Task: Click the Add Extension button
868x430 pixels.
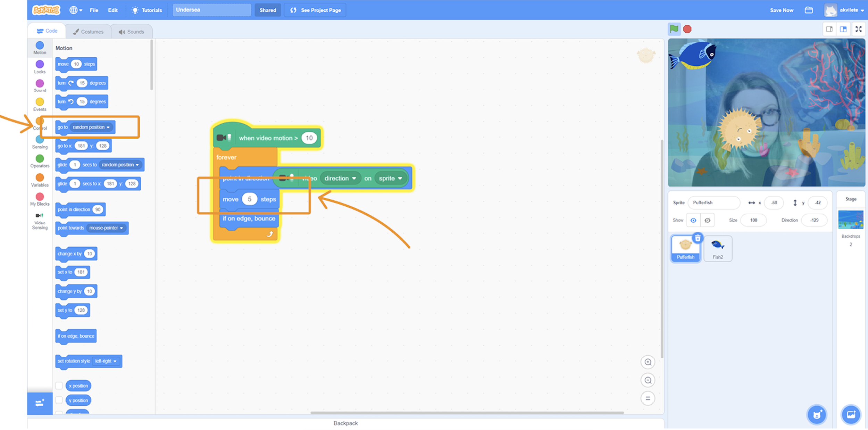Action: pos(40,403)
